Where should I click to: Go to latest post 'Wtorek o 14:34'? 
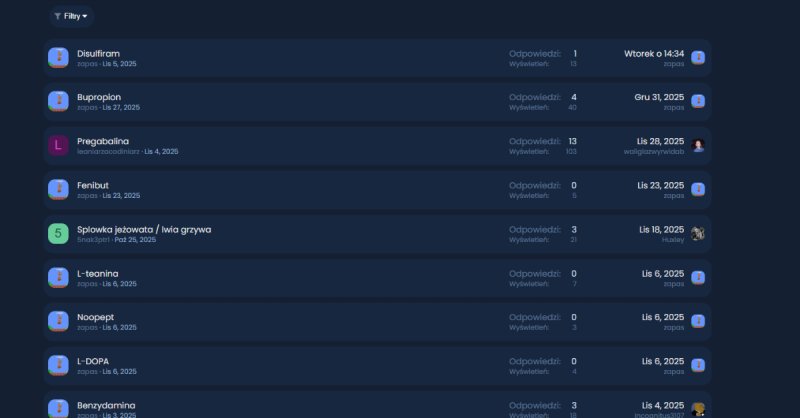click(x=654, y=54)
